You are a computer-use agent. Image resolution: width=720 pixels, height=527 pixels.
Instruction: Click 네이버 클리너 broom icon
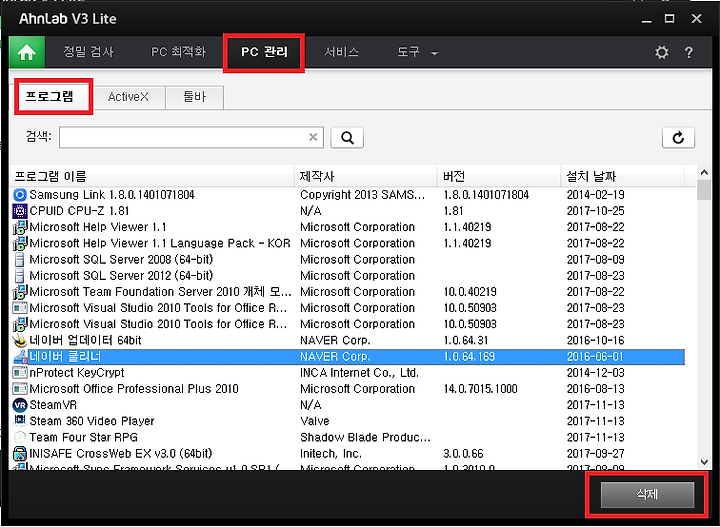(21, 357)
